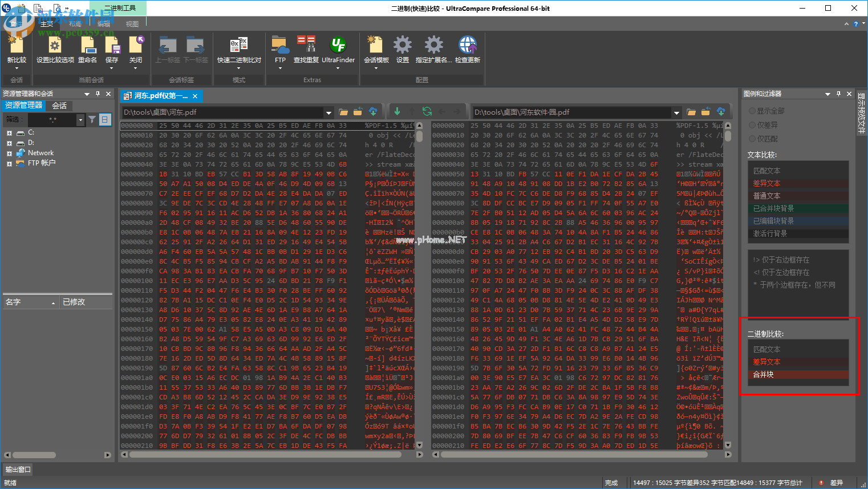Browse for right file with folder icon
Viewport: 868px width, 489px height.
click(691, 112)
